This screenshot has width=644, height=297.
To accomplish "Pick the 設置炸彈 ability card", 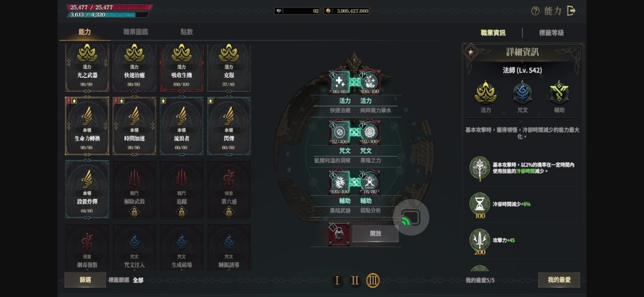I will (87, 188).
